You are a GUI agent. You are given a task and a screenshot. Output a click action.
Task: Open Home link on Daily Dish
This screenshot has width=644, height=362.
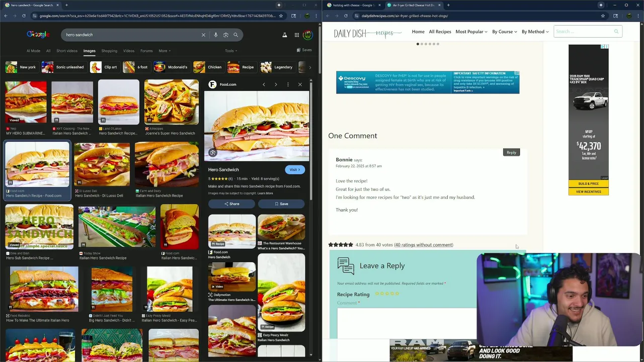click(x=418, y=32)
